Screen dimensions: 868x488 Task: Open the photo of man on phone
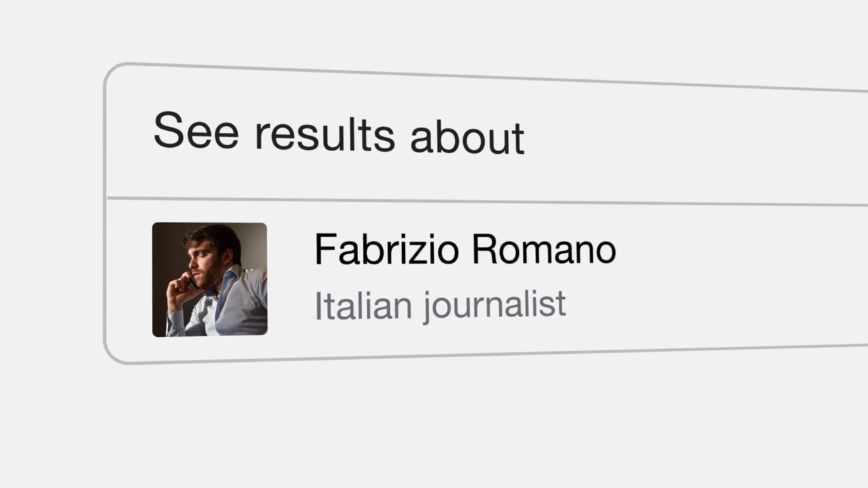210,279
